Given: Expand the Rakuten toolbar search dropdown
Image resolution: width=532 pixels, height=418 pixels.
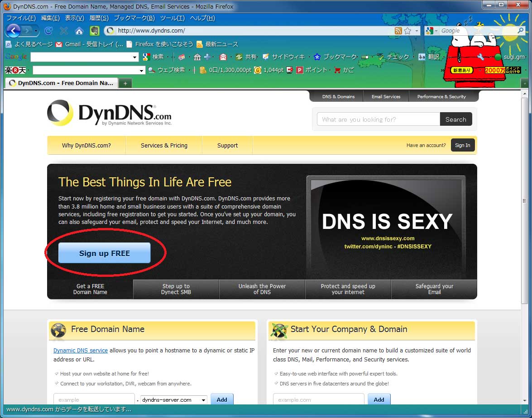Looking at the screenshot, I should (142, 70).
